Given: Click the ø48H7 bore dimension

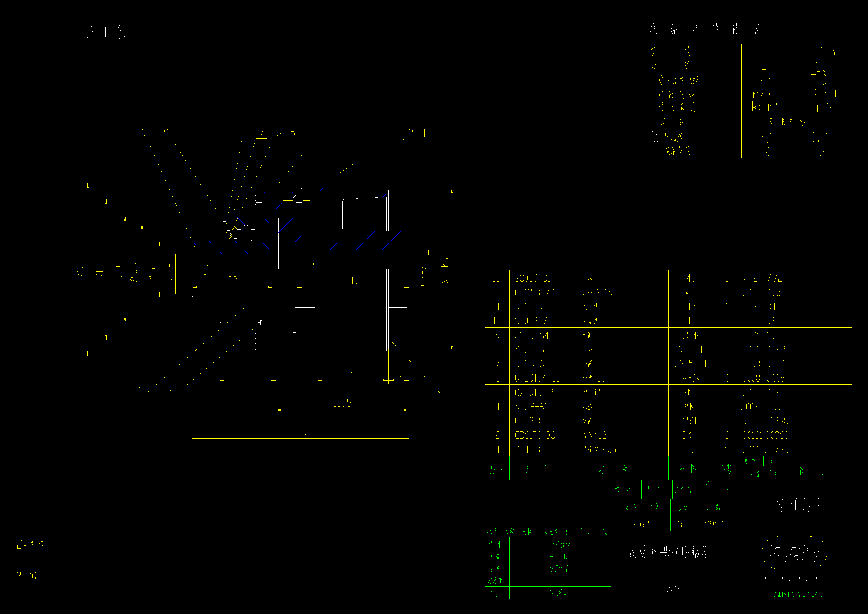Looking at the screenshot, I should coord(423,278).
